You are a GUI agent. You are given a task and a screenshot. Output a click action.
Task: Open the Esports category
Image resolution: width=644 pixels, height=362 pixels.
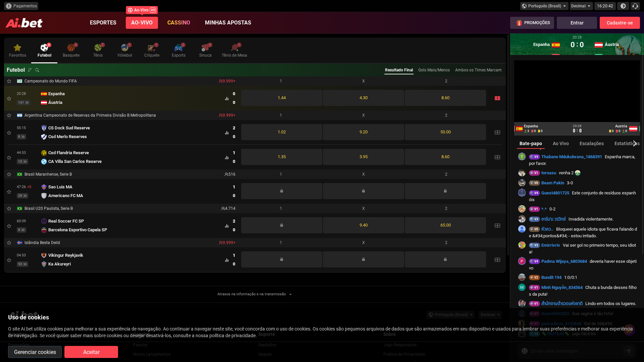click(x=178, y=51)
